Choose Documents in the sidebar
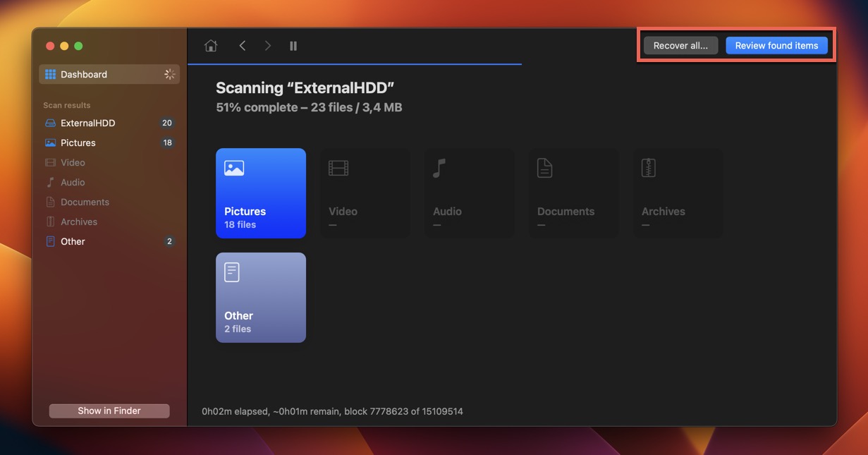The image size is (868, 455). [85, 202]
